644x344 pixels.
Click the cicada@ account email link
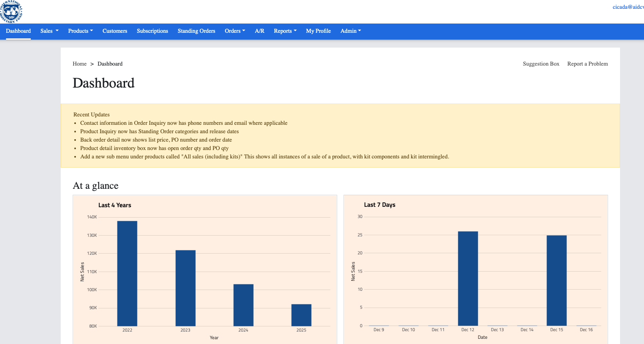pyautogui.click(x=628, y=7)
